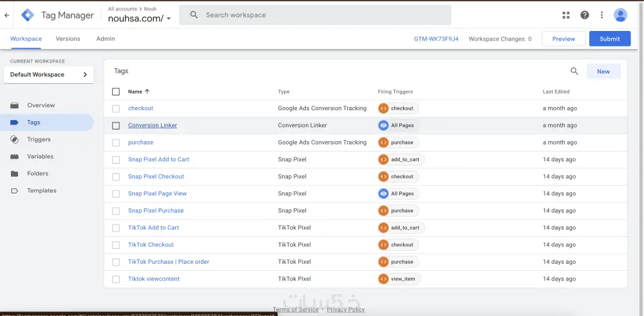Screen dimensions: 644x316
Task: Click the back arrow beside Tag Manager
Action: pyautogui.click(x=6, y=15)
